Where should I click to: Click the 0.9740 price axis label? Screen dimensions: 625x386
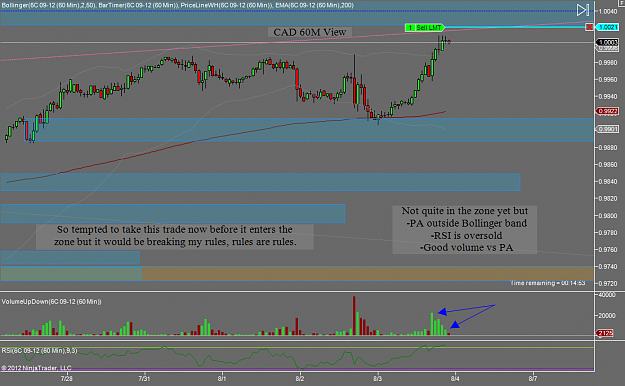coord(608,266)
